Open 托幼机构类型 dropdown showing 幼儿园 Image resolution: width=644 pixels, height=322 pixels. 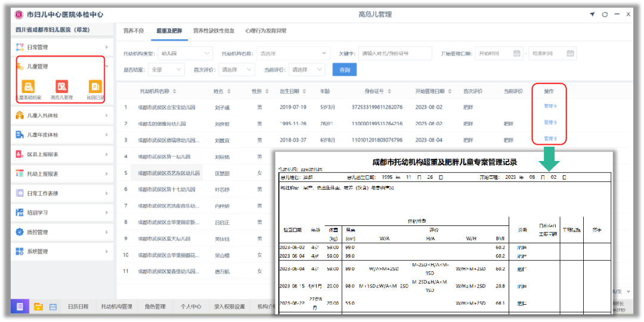coord(185,54)
